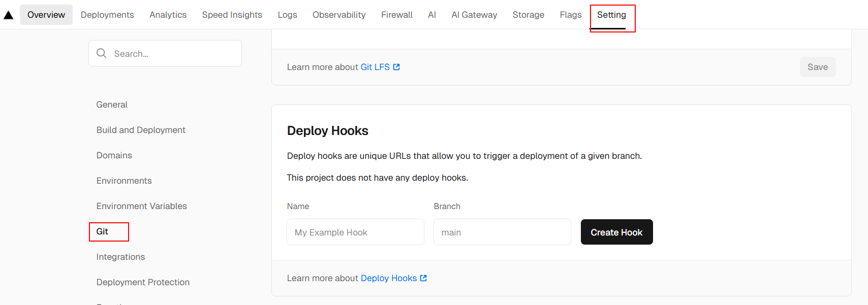Select Git in settings sidebar
This screenshot has height=305, width=868.
(102, 231)
